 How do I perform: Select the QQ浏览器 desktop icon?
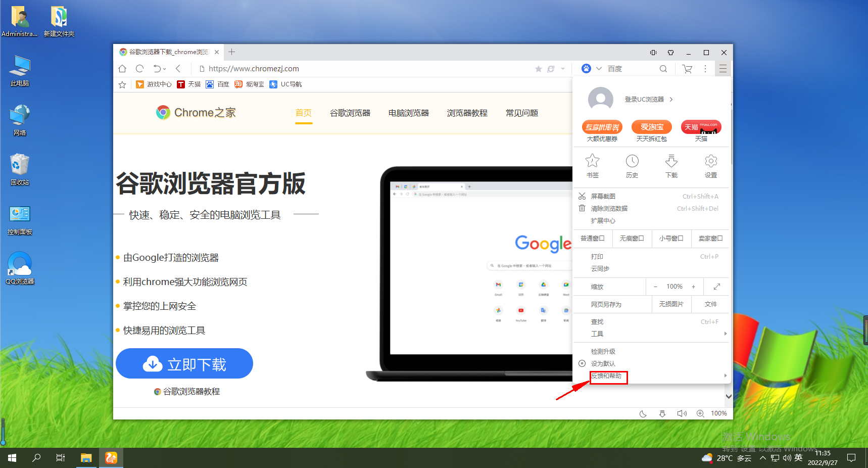20,268
